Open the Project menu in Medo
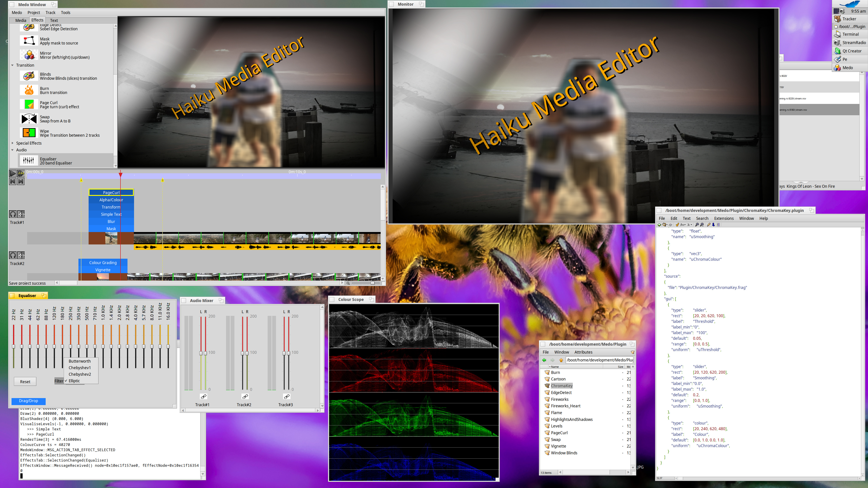Viewport: 868px width, 488px height. (x=34, y=12)
